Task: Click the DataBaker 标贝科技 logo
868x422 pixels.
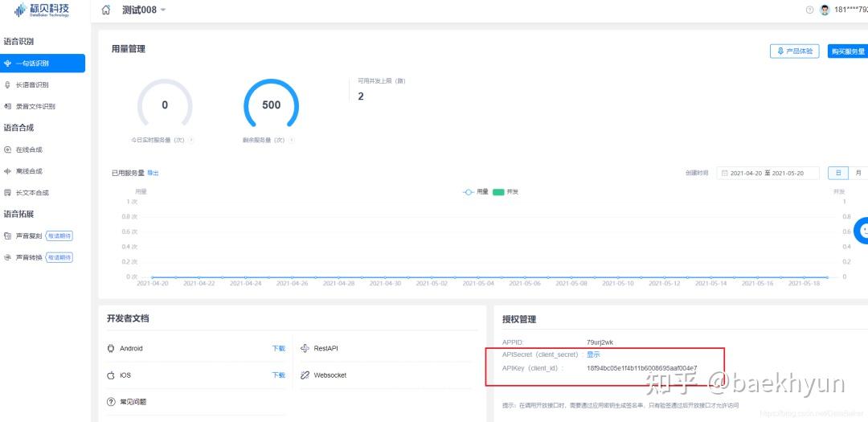Action: point(42,10)
